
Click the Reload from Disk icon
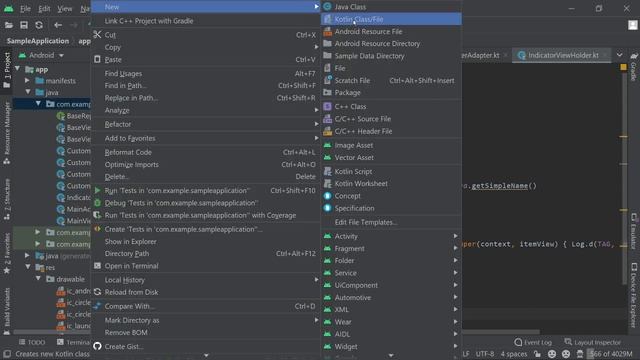[97, 292]
